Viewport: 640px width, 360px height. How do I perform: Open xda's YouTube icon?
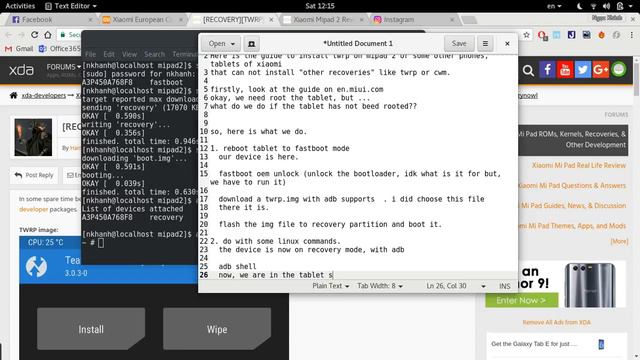click(x=565, y=70)
